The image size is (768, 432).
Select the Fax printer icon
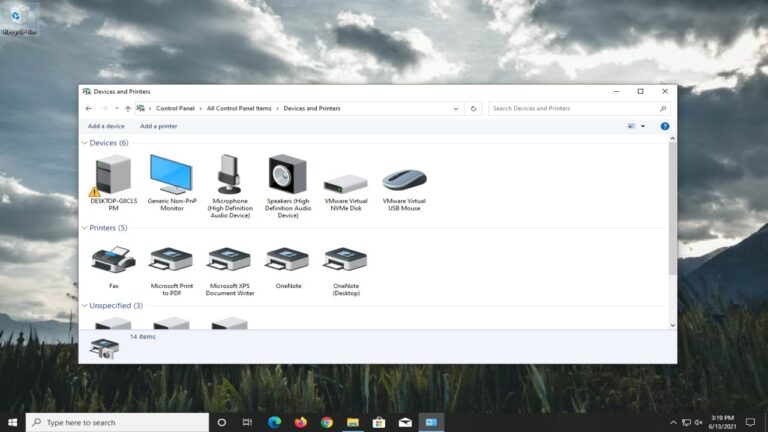pyautogui.click(x=113, y=261)
